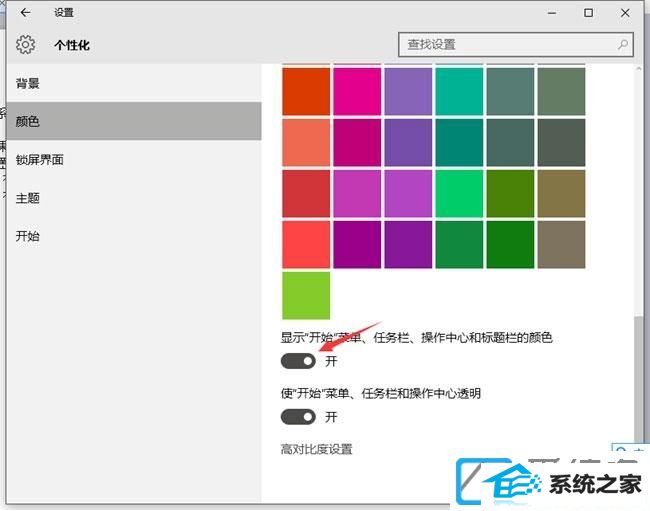Pick the bright mint green swatch
The height and width of the screenshot is (511, 650).
pyautogui.click(x=459, y=194)
